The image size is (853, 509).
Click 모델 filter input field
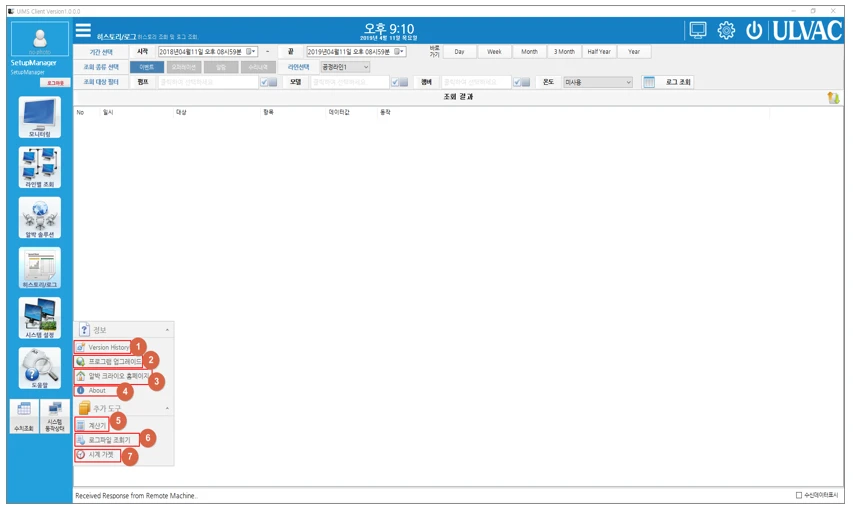pyautogui.click(x=350, y=82)
